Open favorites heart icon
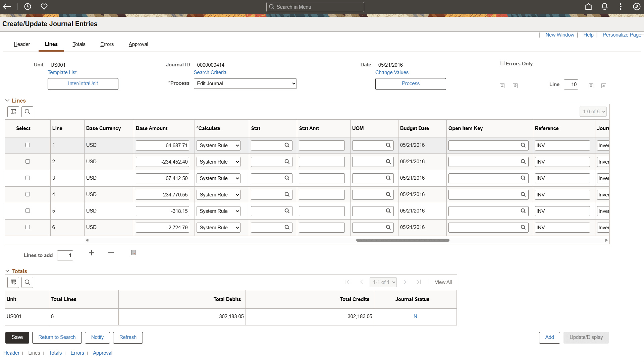The height and width of the screenshot is (362, 644). click(44, 7)
